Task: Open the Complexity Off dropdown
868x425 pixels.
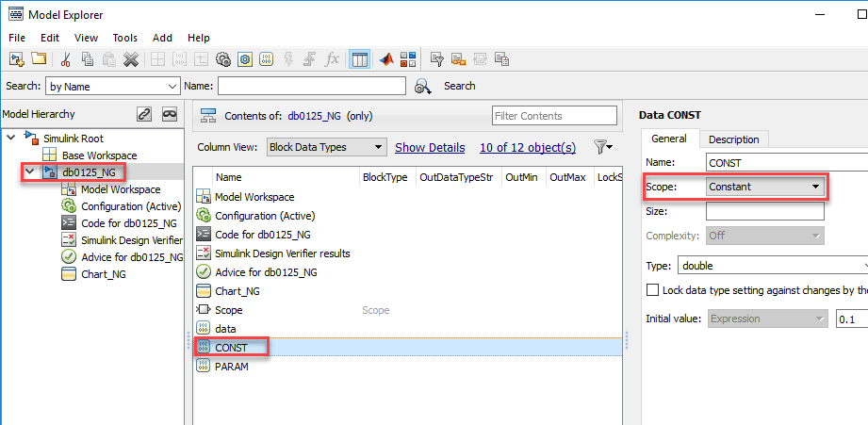Action: click(x=765, y=236)
